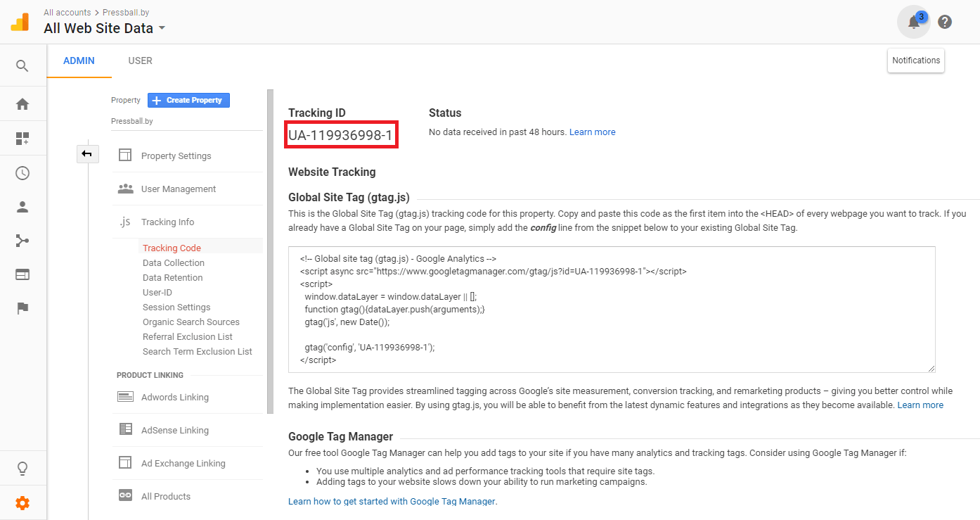Open Conversions flag icon

pos(22,308)
